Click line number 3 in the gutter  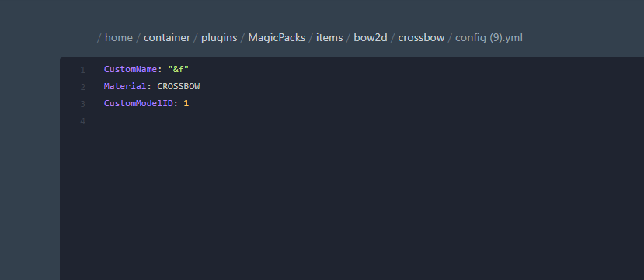click(82, 104)
